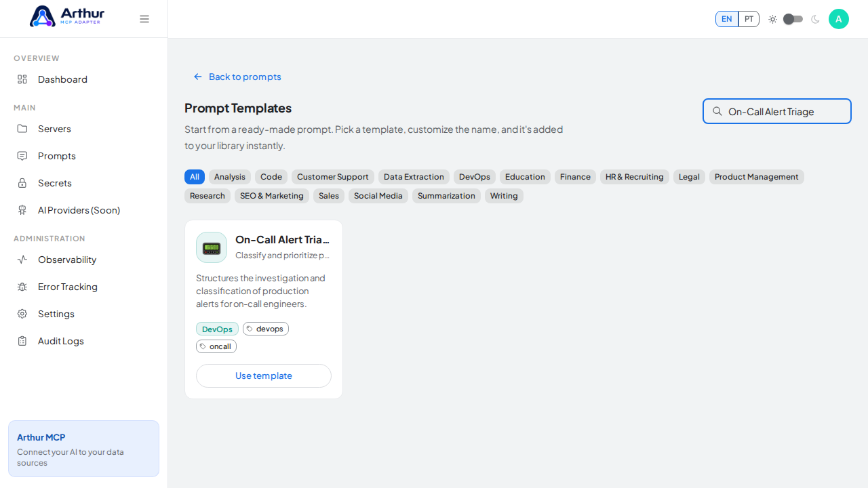Click the Servers folder icon
Screen dimensions: 868x488
pos(22,129)
